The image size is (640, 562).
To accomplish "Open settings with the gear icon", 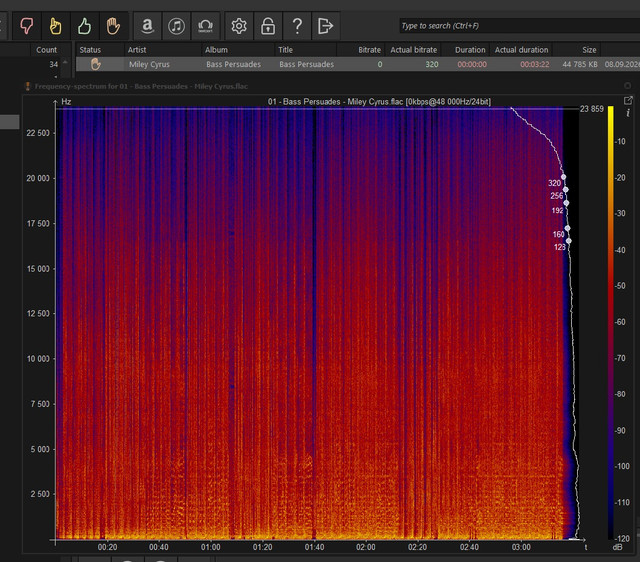I will click(239, 26).
